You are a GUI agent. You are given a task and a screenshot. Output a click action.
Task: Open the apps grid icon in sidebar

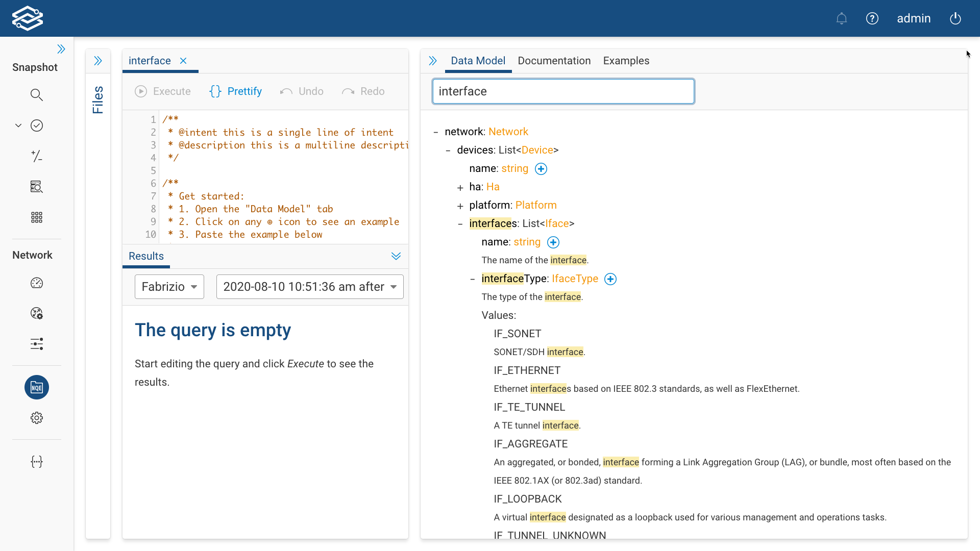coord(37,217)
